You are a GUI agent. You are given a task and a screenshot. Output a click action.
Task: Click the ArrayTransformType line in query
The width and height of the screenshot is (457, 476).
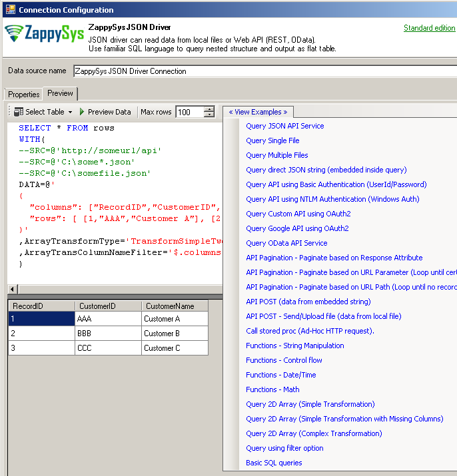(121, 242)
